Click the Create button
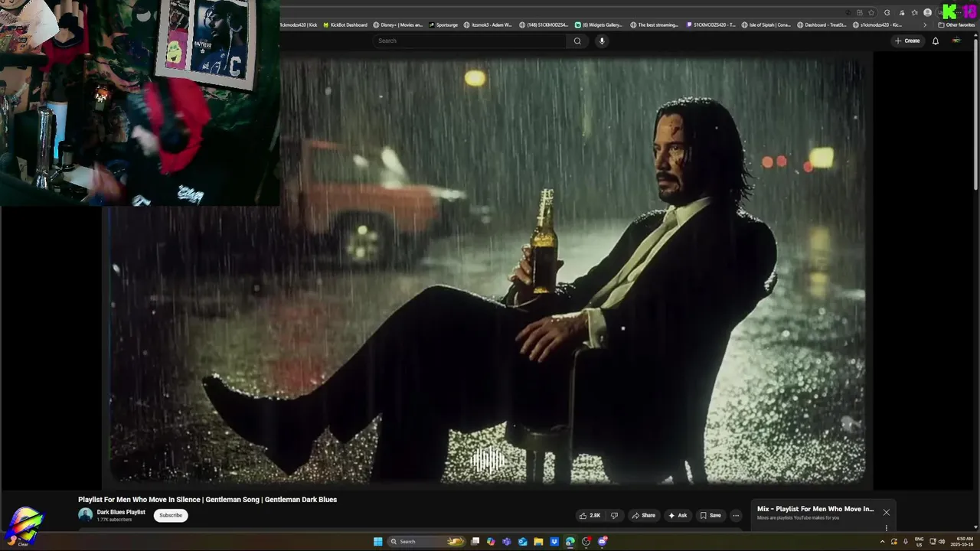Viewport: 980px width, 551px height. [907, 41]
